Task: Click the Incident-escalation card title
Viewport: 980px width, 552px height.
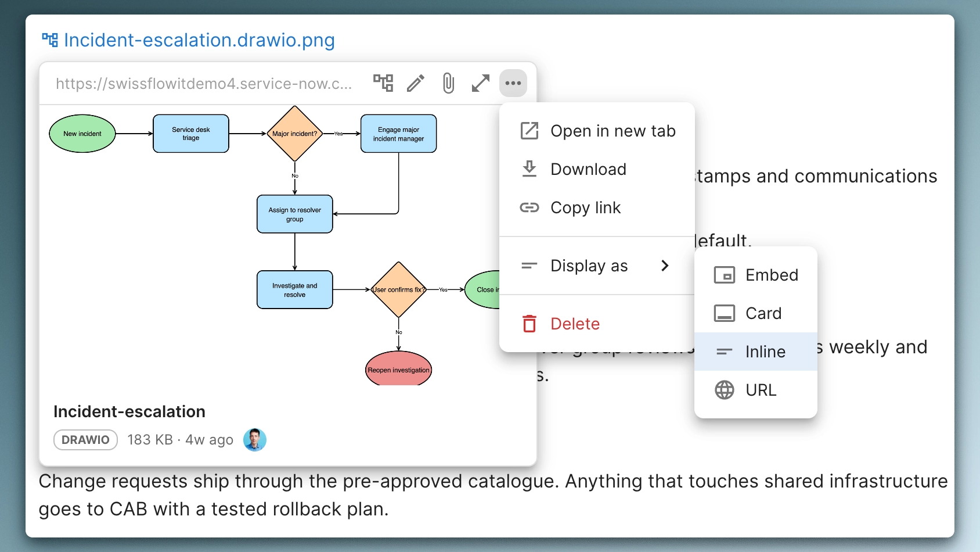Action: point(129,411)
